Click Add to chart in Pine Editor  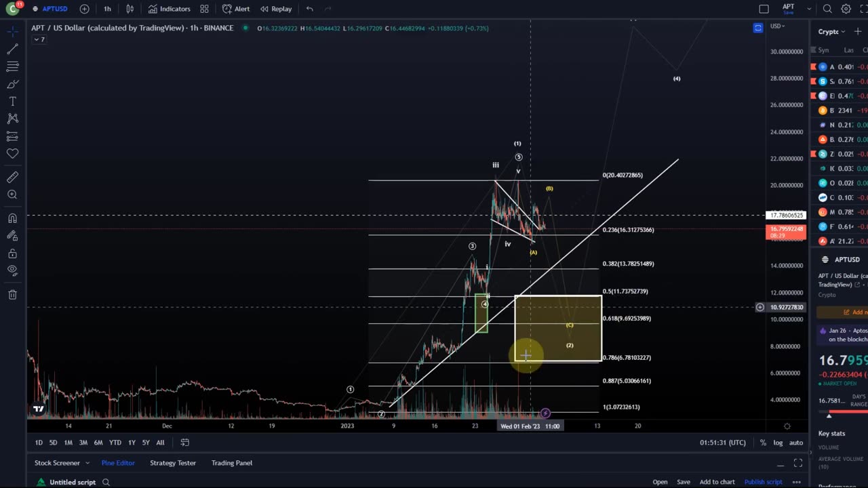click(717, 482)
